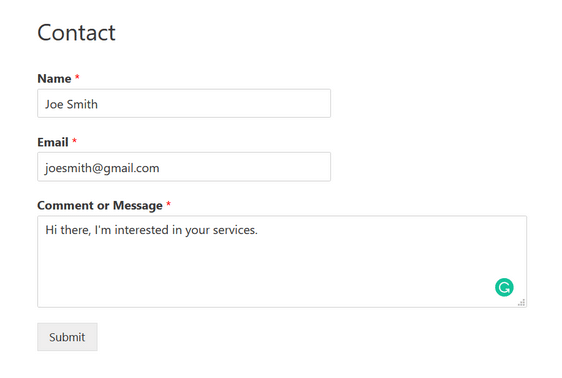Place cursor on 'Joe' in Name field
The height and width of the screenshot is (378, 562).
54,104
